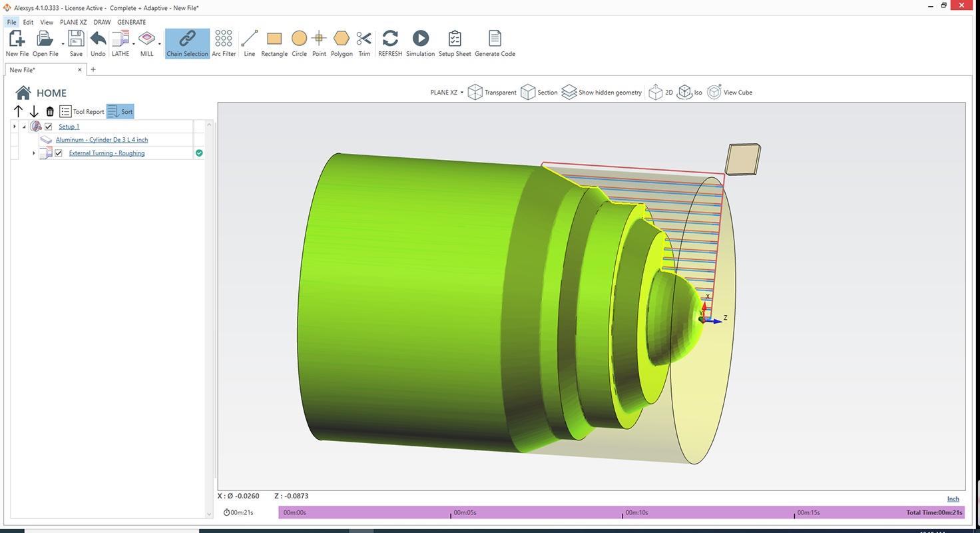This screenshot has width=980, height=533.
Task: Open Aluminum - Cylinder stock link
Action: point(102,140)
